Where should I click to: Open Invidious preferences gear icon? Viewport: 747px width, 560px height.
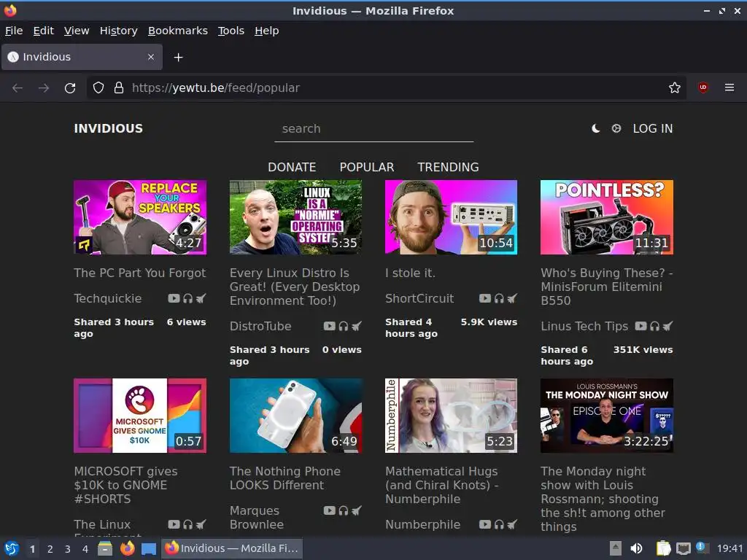[x=616, y=128]
